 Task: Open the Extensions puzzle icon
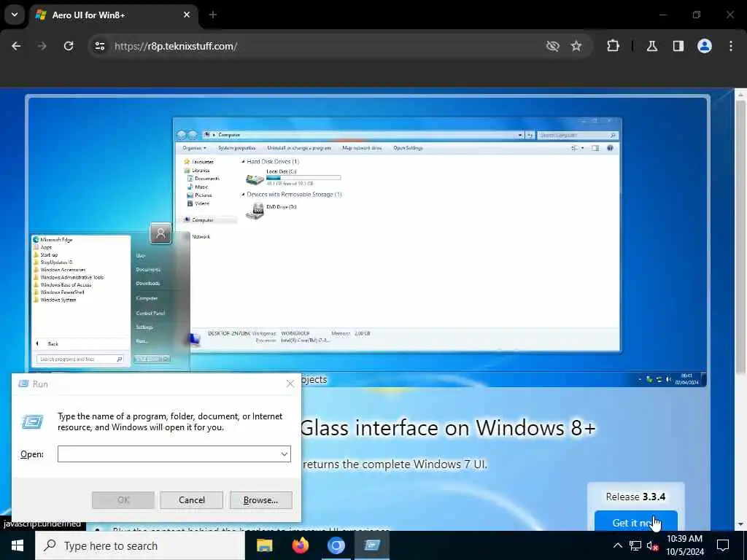coord(613,46)
